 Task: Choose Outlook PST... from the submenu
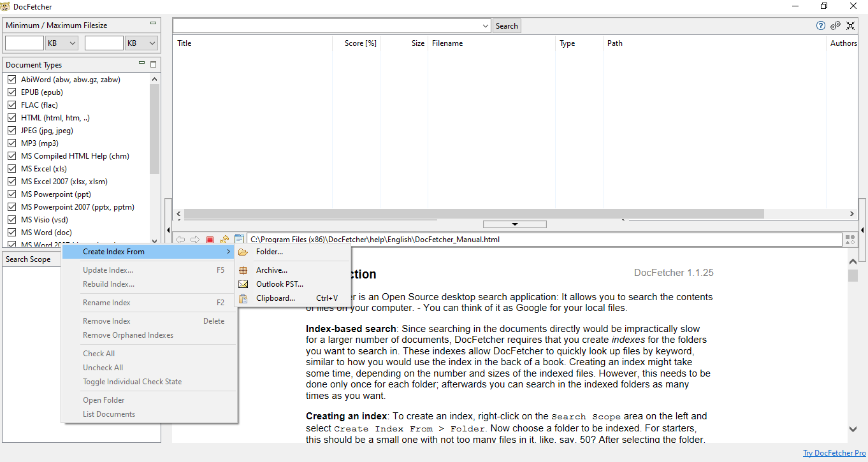[293, 284]
